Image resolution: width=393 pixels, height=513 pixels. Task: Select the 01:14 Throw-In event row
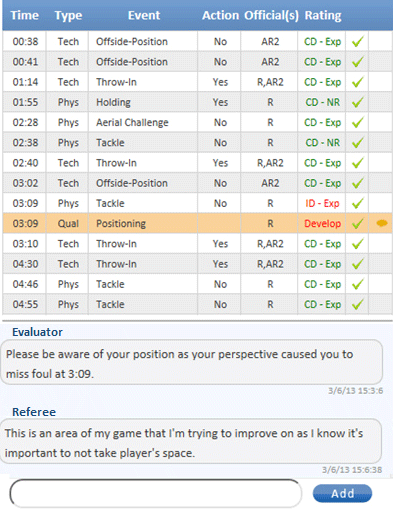tap(197, 82)
